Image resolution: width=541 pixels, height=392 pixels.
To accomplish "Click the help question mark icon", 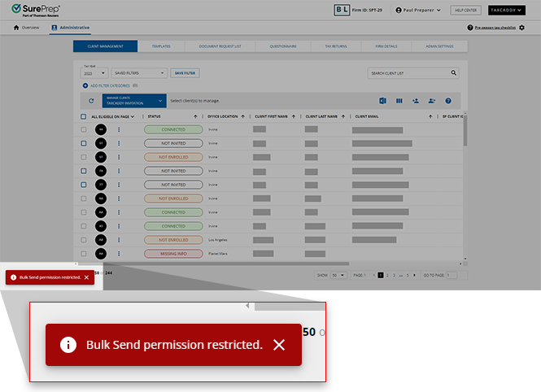I will click(x=448, y=101).
